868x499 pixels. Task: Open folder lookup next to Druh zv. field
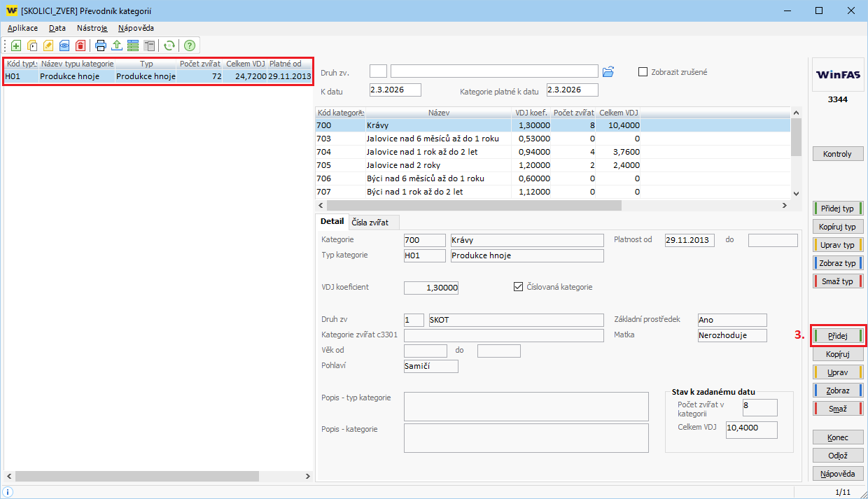pyautogui.click(x=608, y=71)
